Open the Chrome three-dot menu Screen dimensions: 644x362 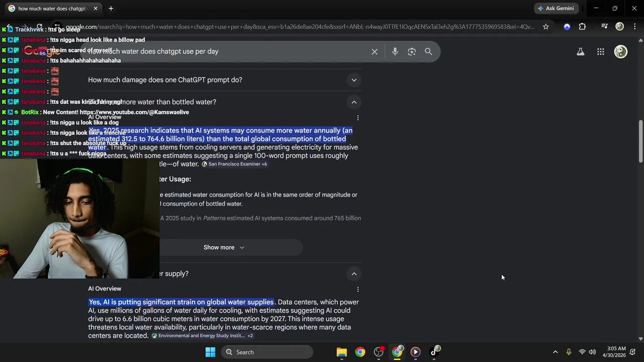634,27
